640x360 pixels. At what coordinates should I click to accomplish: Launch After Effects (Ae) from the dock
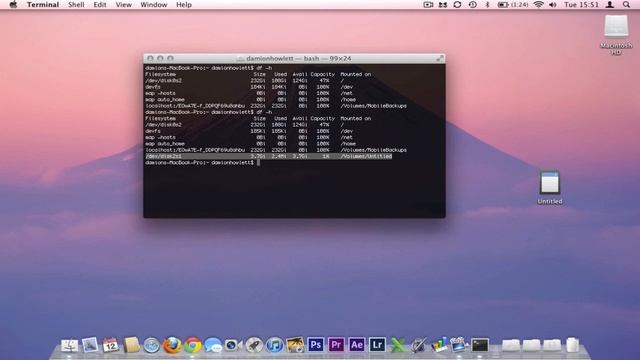coord(357,345)
